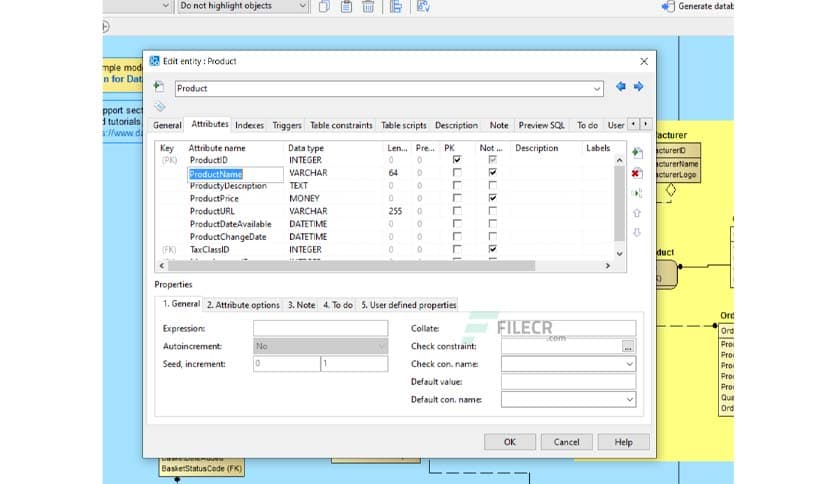The height and width of the screenshot is (484, 836).
Task: Toggle PK checkbox for ProductName
Action: [x=457, y=172]
